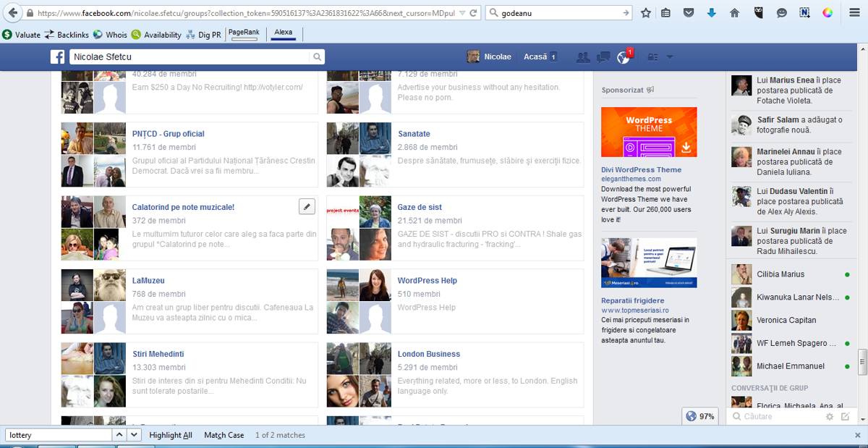Click the Safir Salam ticker story

(790, 124)
